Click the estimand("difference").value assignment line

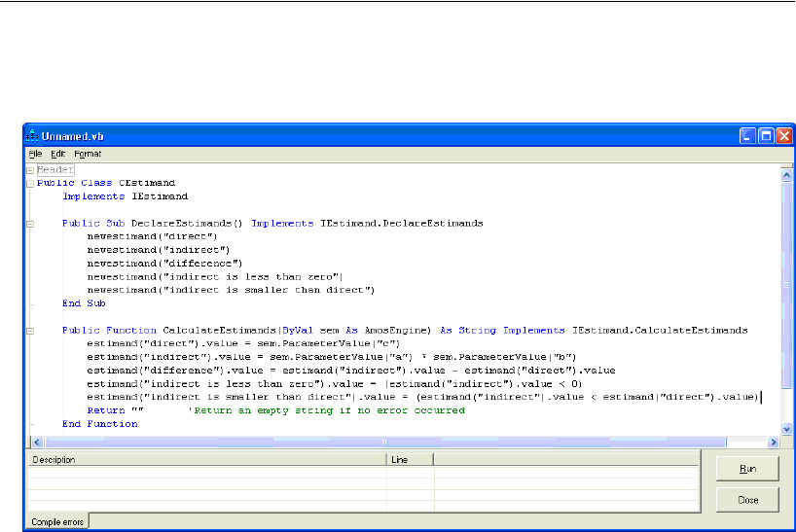click(350, 371)
